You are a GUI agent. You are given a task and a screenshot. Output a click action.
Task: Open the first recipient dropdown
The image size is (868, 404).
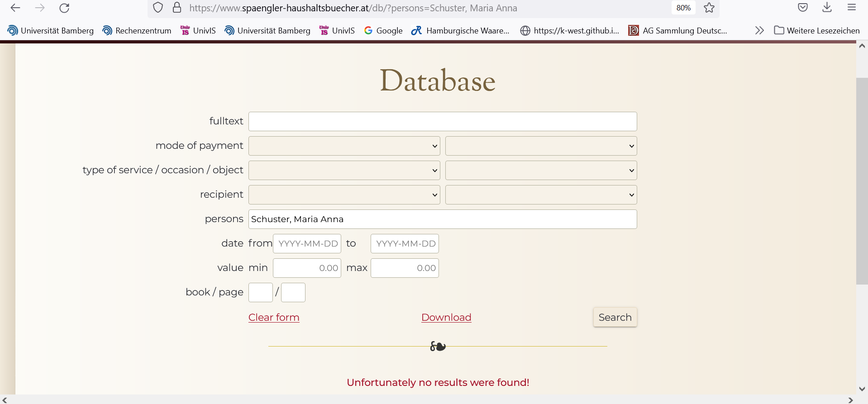coord(344,195)
